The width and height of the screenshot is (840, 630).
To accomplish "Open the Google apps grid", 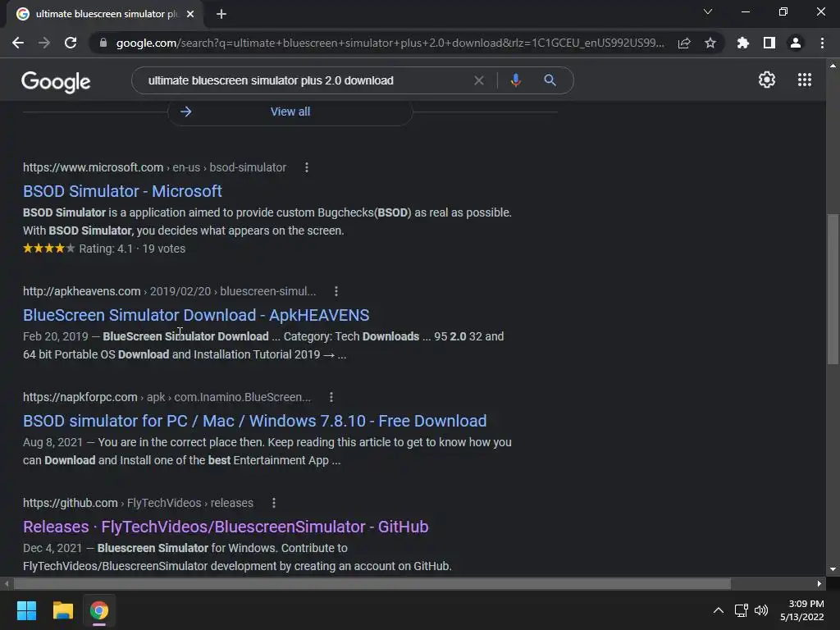I will click(805, 80).
